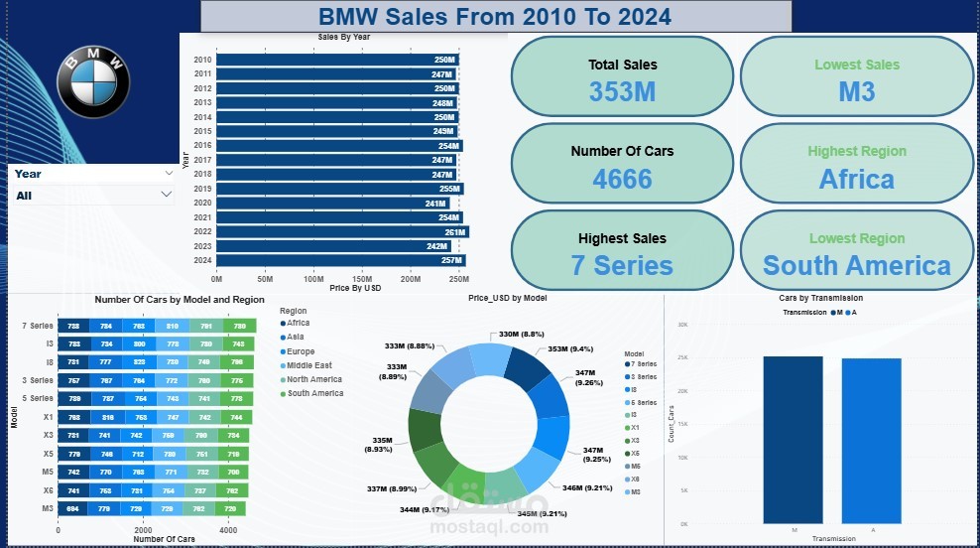
Task: Click the BMW logo image
Action: tap(93, 82)
